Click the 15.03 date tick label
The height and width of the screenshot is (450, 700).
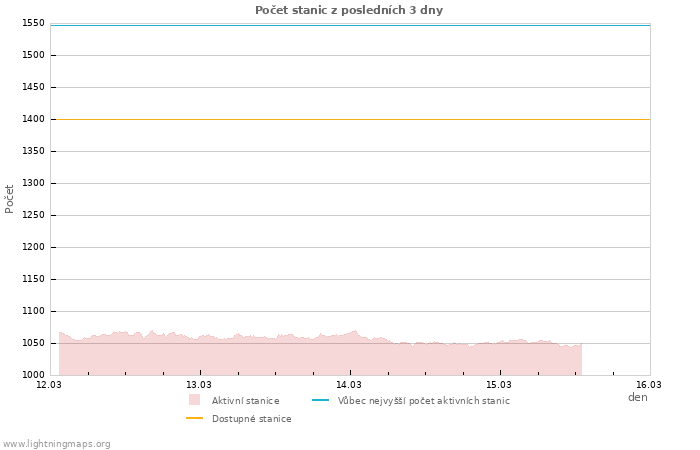coord(499,385)
